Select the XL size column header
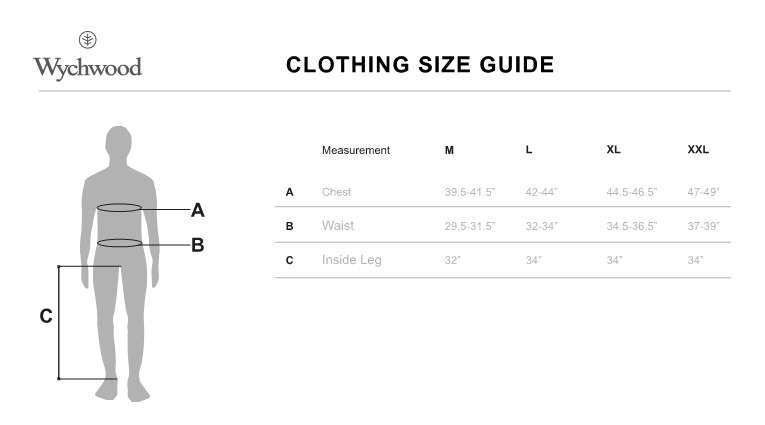Image resolution: width=765 pixels, height=425 pixels. point(613,151)
